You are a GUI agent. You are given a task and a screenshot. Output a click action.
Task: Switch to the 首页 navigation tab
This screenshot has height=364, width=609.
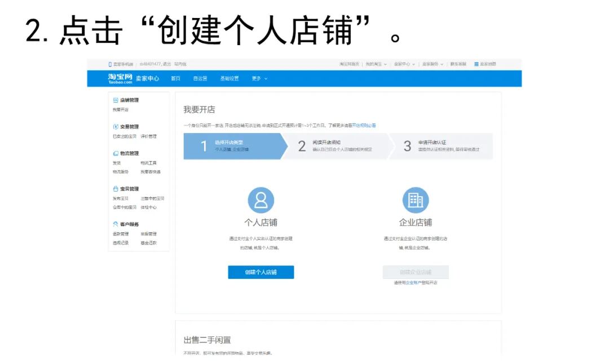tap(176, 78)
